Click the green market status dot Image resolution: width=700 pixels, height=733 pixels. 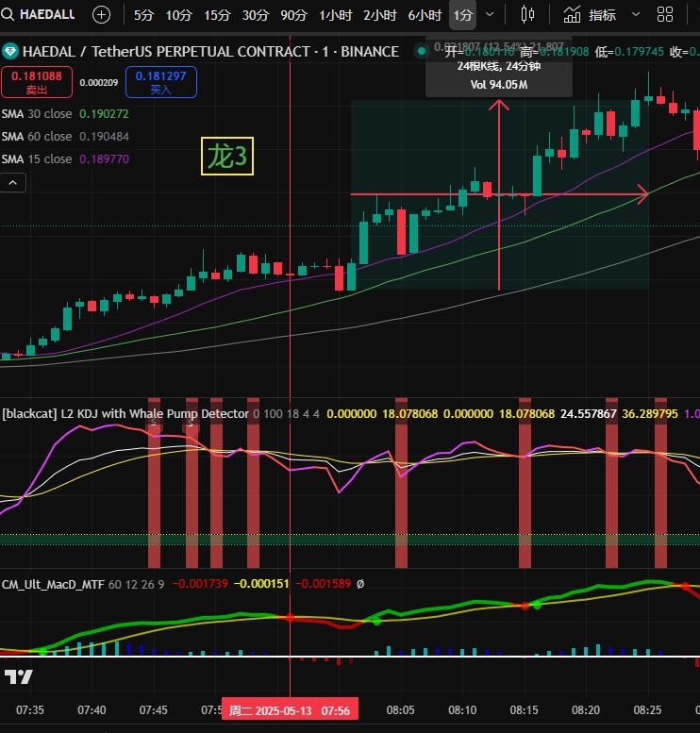422,51
